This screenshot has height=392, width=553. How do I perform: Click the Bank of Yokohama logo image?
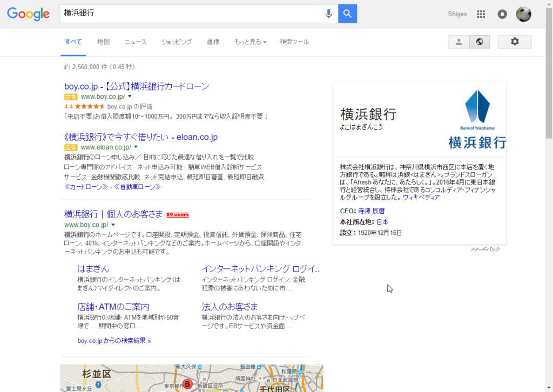click(477, 119)
